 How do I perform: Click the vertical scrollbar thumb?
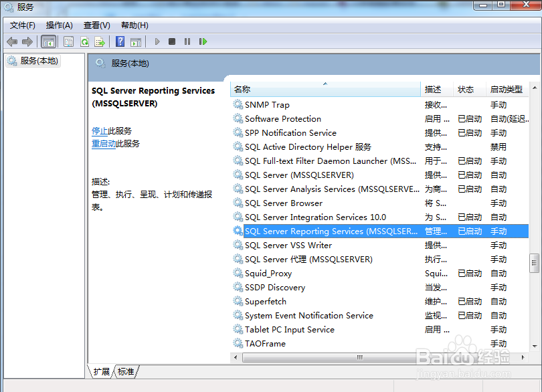coord(535,263)
